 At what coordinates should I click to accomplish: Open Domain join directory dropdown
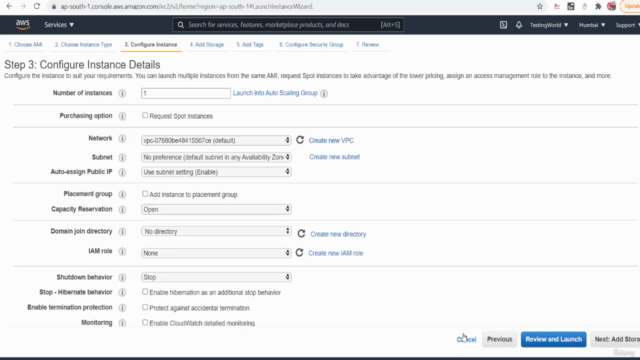point(216,231)
